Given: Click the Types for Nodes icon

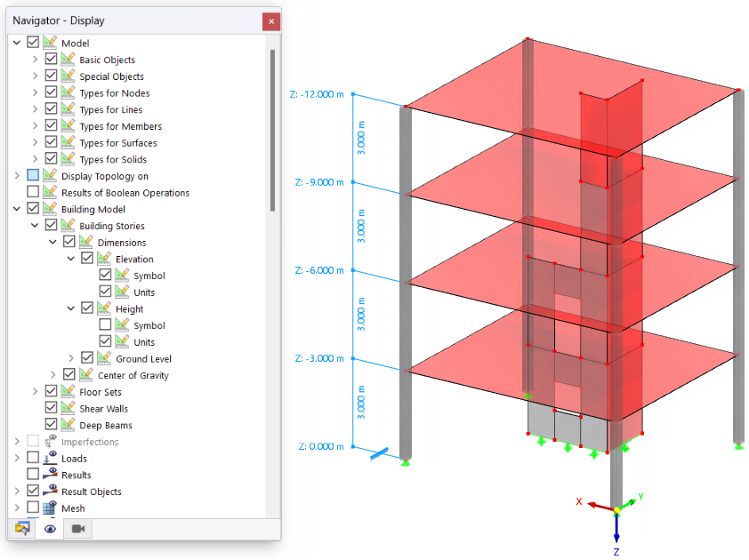Looking at the screenshot, I should pyautogui.click(x=68, y=92).
